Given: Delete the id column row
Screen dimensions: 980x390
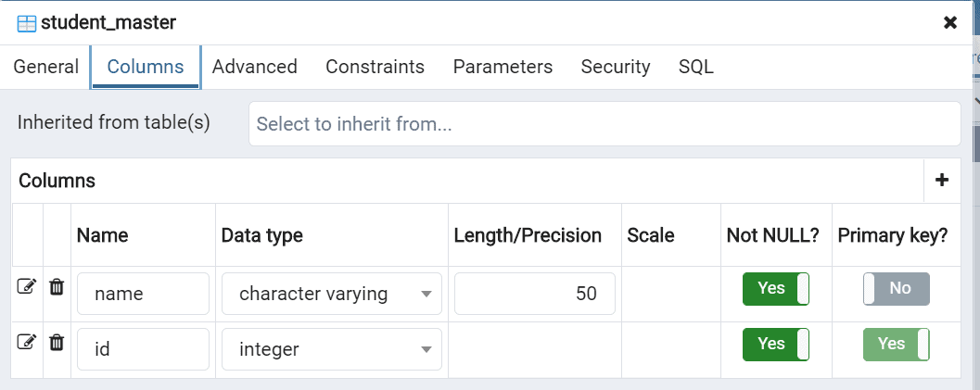Looking at the screenshot, I should tap(57, 343).
